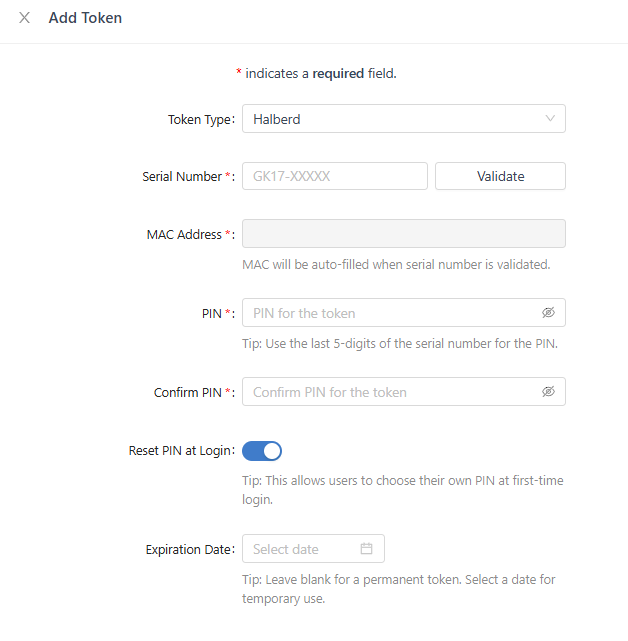Viewport: 628px width, 641px height.
Task: Open the Expiration Date picker field
Action: tap(302, 549)
